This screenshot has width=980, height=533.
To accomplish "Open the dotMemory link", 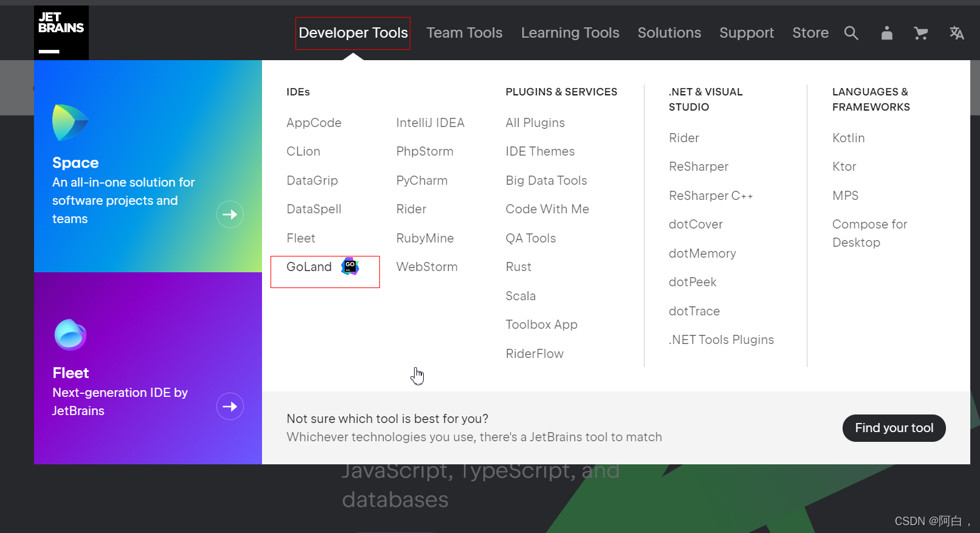I will pyautogui.click(x=702, y=253).
